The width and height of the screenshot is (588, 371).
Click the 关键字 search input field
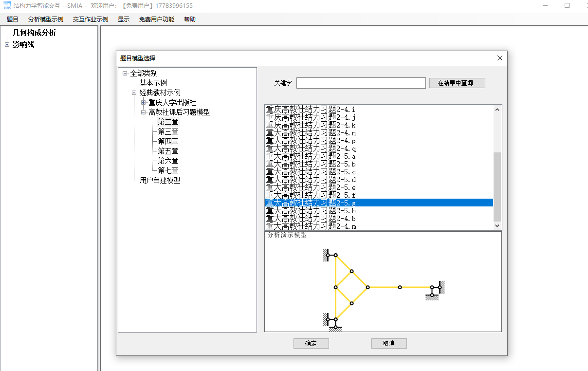[x=361, y=83]
